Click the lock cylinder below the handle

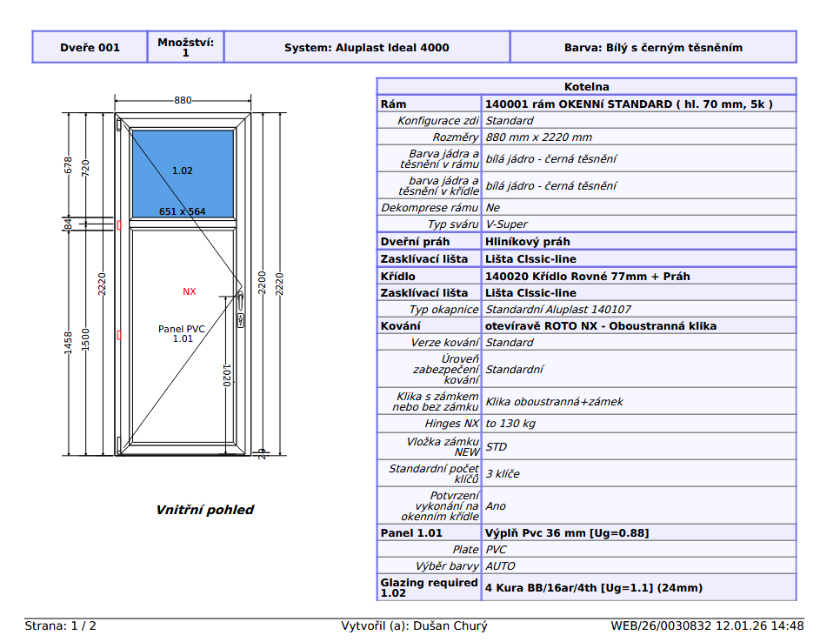point(239,321)
